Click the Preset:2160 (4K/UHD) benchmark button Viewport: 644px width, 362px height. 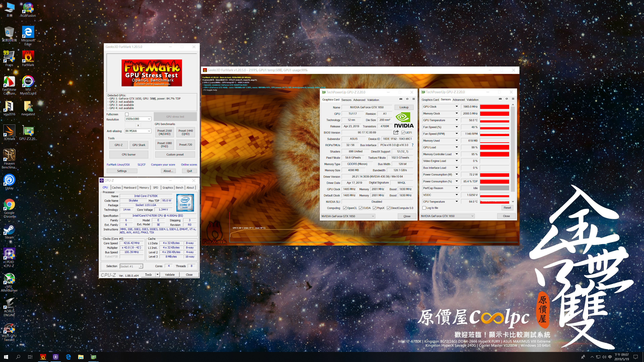[165, 132]
